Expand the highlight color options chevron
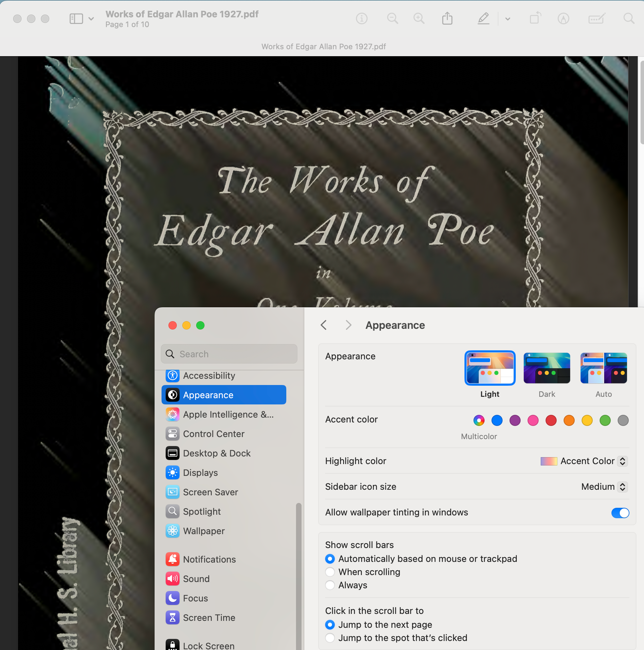This screenshot has width=644, height=650. tap(508, 19)
